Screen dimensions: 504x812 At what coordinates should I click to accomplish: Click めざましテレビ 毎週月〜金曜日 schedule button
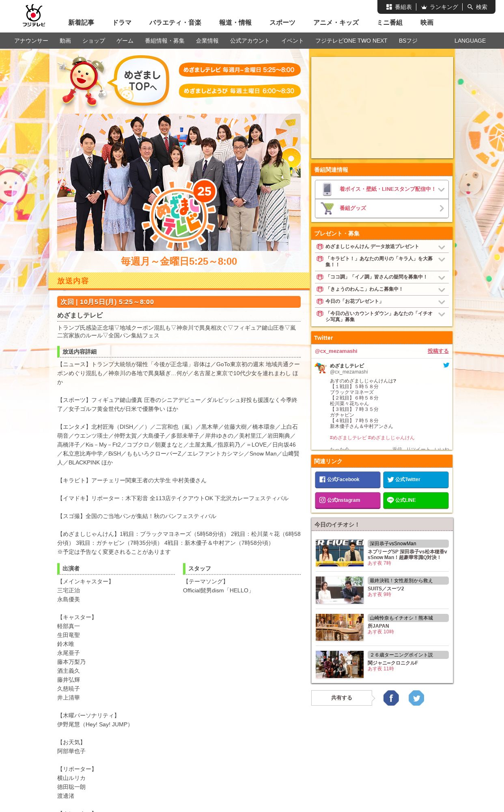click(x=239, y=70)
